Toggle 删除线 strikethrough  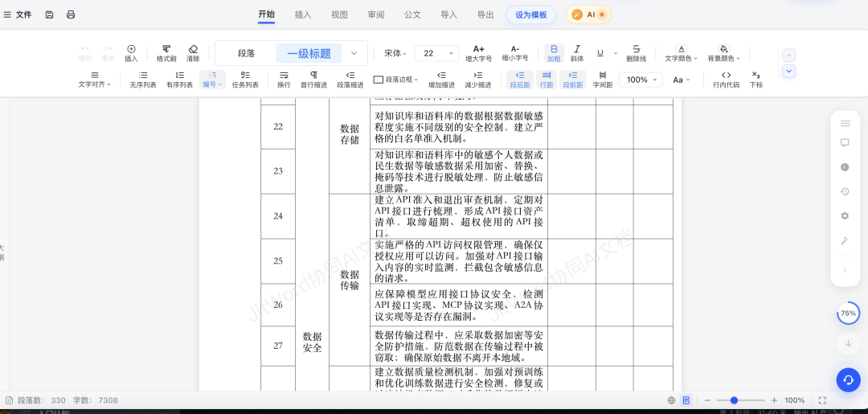point(636,53)
